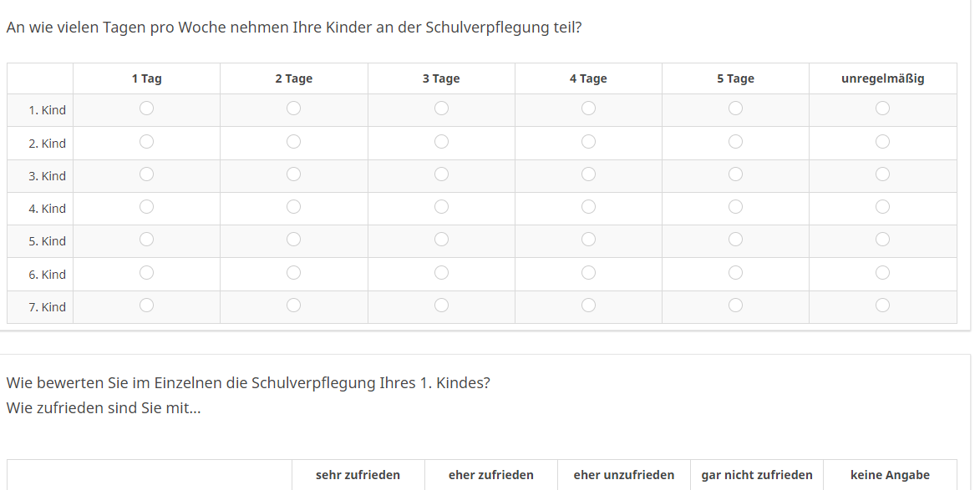Choose 3 Tage for 7. Kind

tap(441, 306)
